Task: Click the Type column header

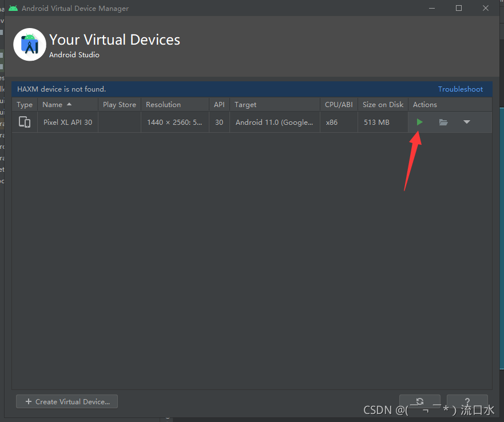Action: tap(25, 105)
